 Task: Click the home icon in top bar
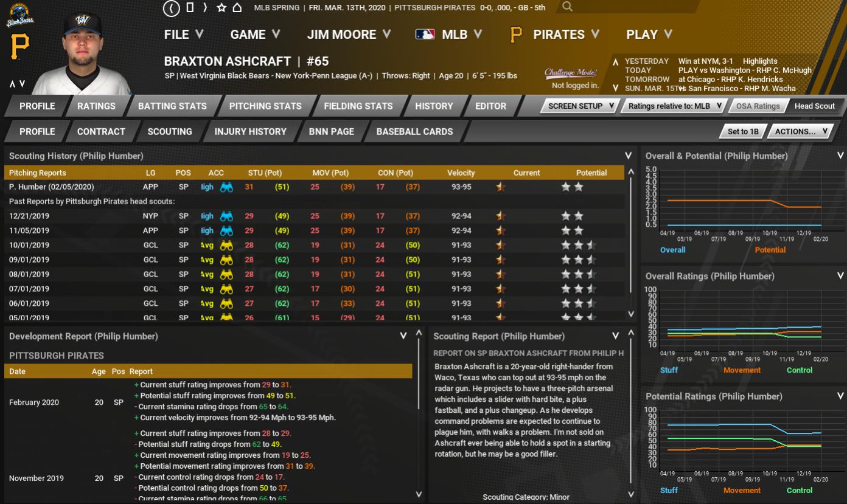(x=237, y=8)
